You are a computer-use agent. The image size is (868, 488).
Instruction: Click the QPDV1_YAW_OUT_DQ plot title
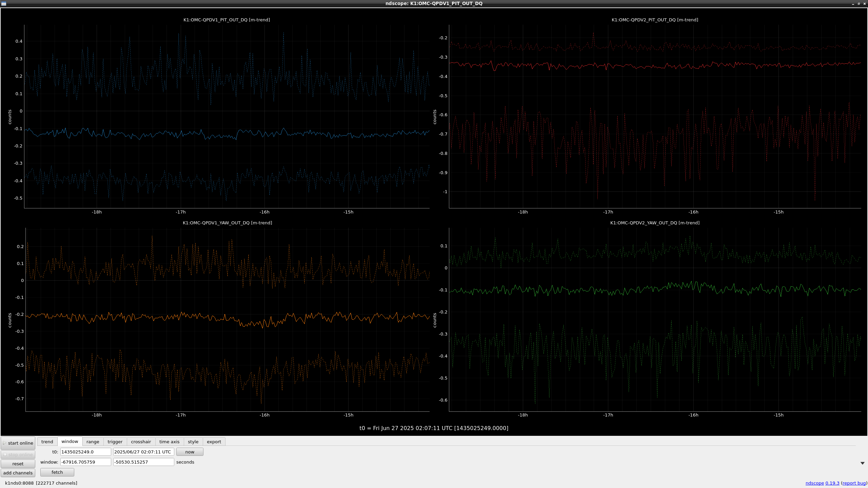[227, 223]
